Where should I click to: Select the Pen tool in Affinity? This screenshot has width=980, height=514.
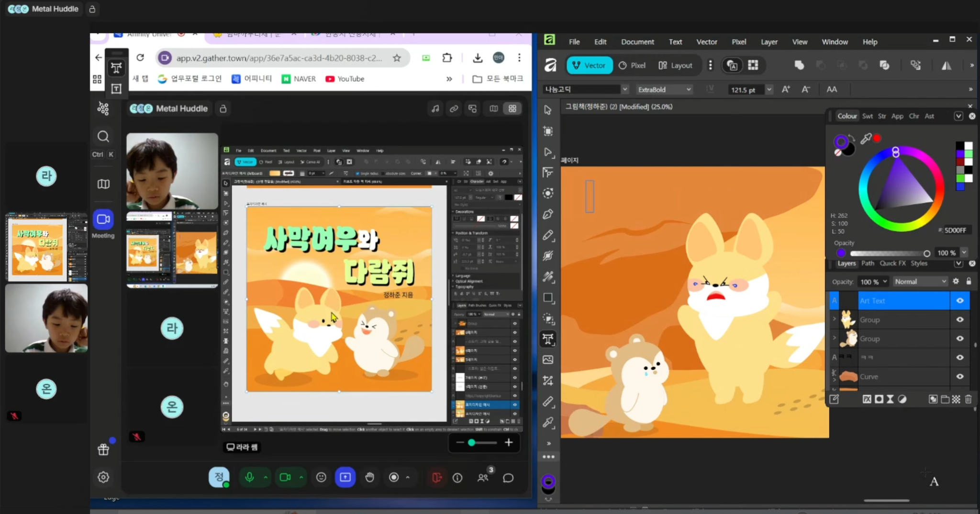548,214
